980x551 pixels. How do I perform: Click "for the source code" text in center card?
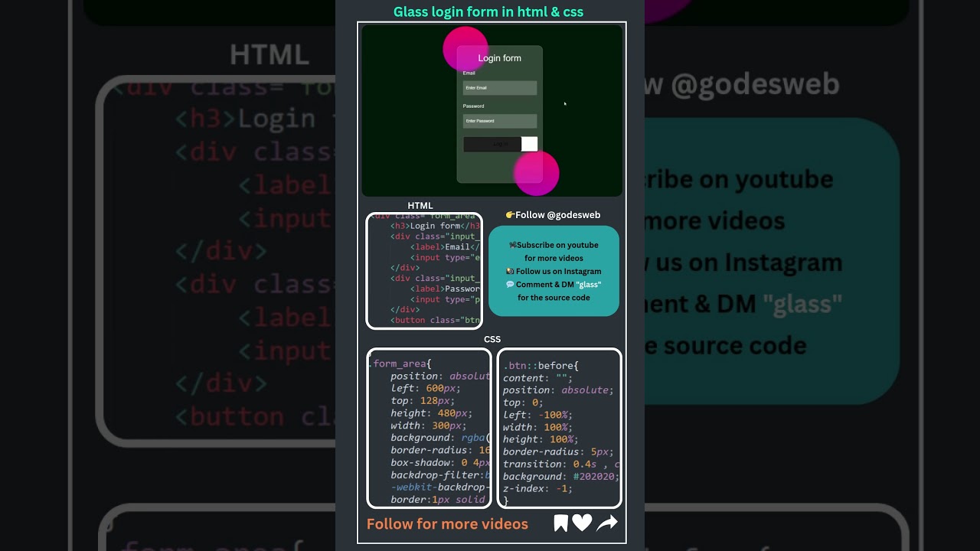coord(554,298)
